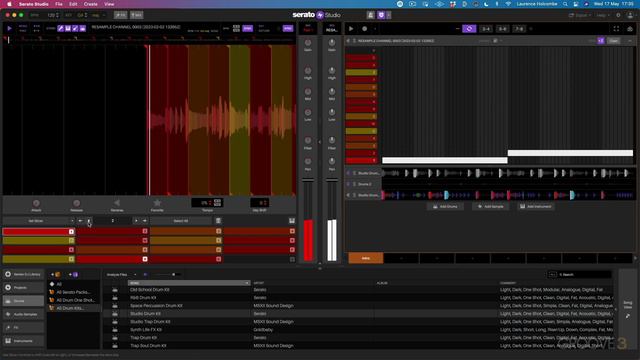This screenshot has width=640, height=360.
Task: Open the File menu
Action: click(x=59, y=4)
